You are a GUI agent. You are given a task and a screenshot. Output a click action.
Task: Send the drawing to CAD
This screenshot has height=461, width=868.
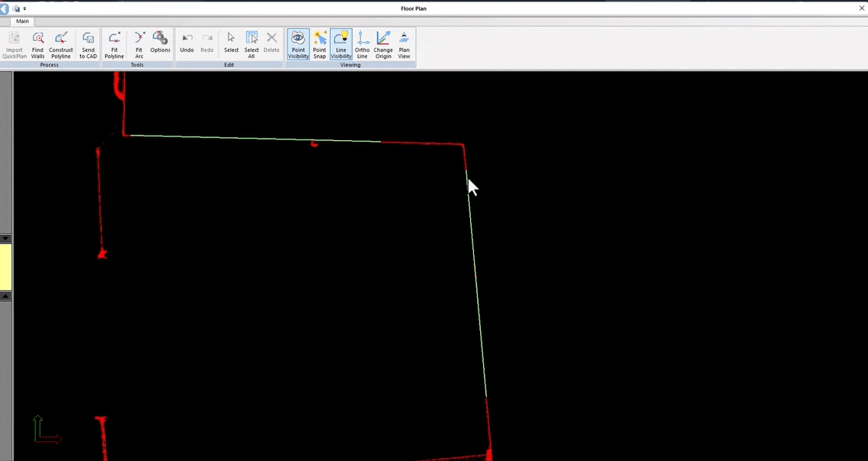pyautogui.click(x=88, y=44)
